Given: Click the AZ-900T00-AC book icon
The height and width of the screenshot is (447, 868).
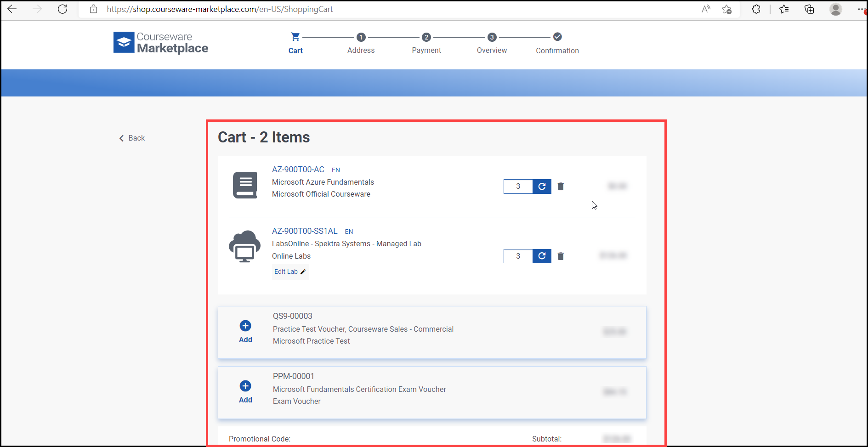Looking at the screenshot, I should point(245,185).
